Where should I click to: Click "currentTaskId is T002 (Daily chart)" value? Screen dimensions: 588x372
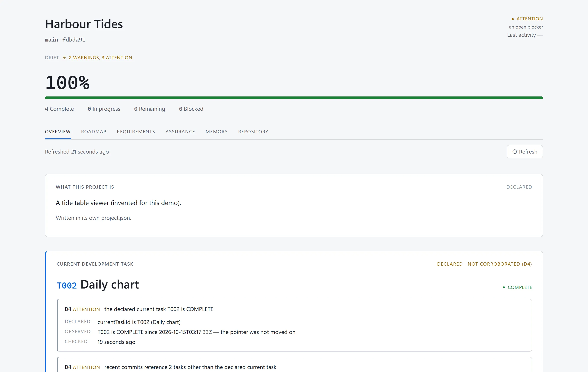[139, 322]
